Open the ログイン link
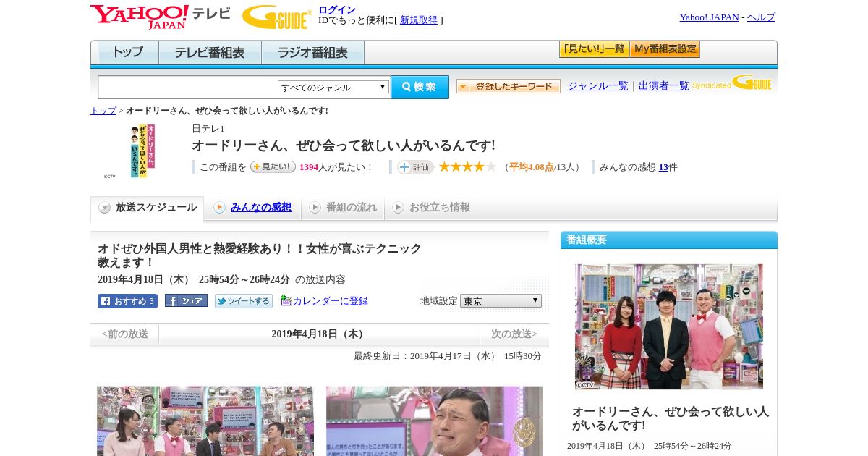 coord(337,9)
